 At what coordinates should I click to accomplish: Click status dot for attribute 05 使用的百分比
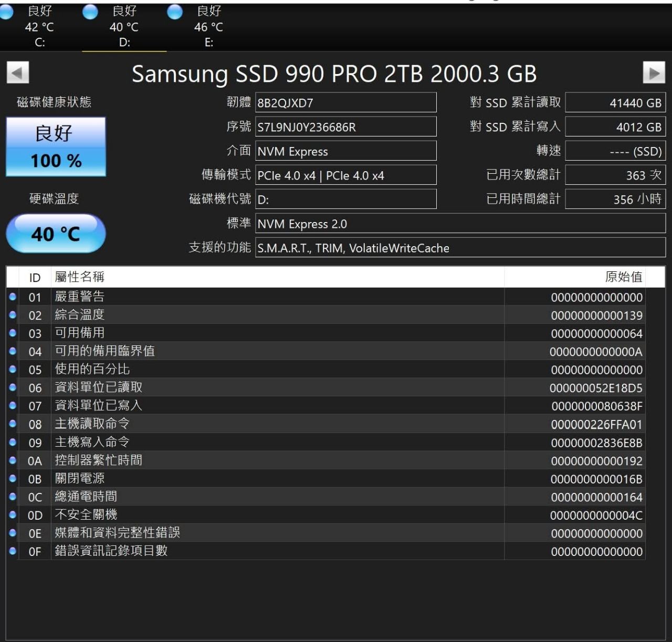point(13,370)
